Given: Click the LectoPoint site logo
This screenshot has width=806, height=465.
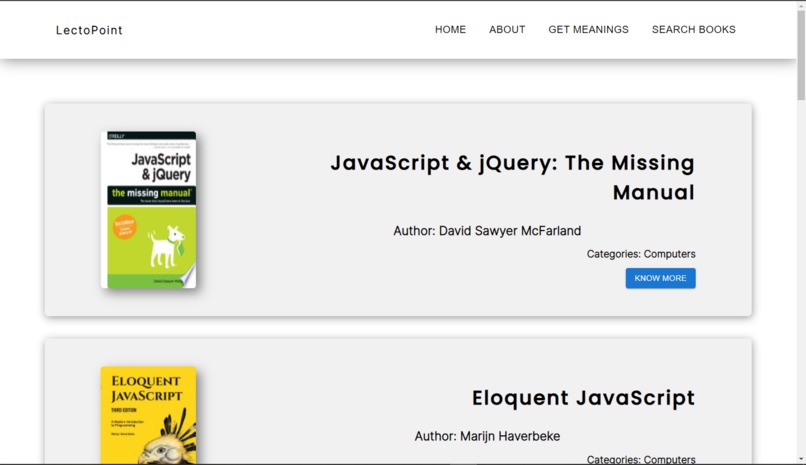Looking at the screenshot, I should pos(89,30).
